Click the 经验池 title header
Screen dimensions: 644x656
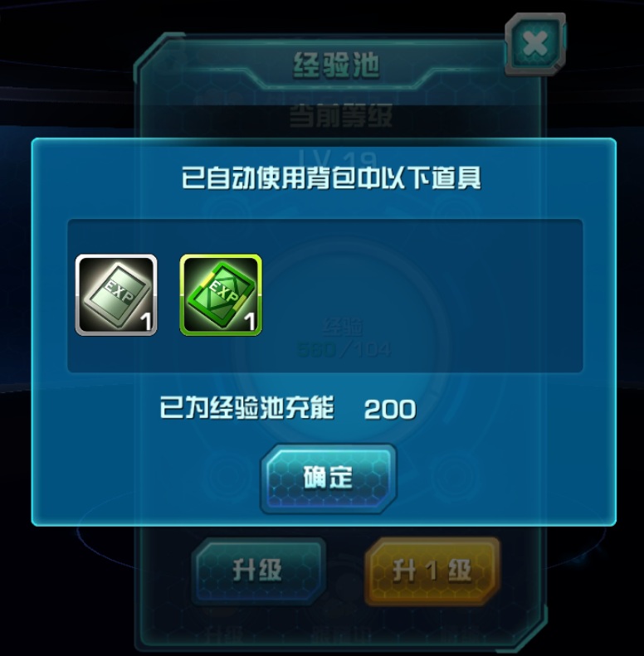[336, 66]
